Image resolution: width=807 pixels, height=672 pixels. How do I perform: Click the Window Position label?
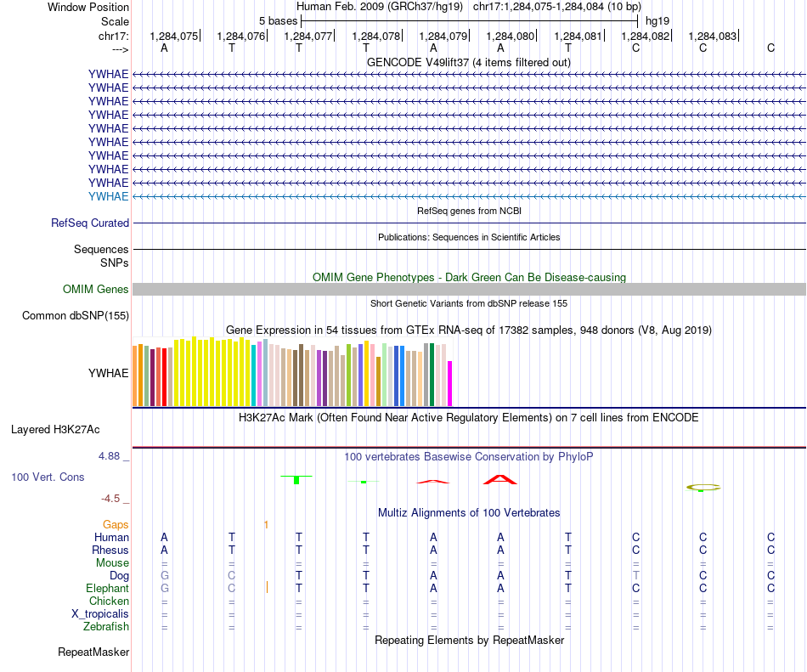[88, 7]
